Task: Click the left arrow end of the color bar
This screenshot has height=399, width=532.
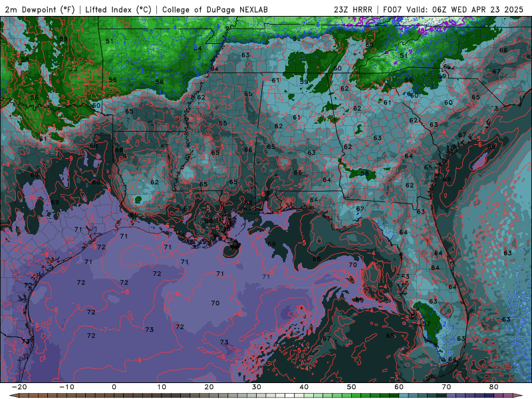Action: pos(13,396)
